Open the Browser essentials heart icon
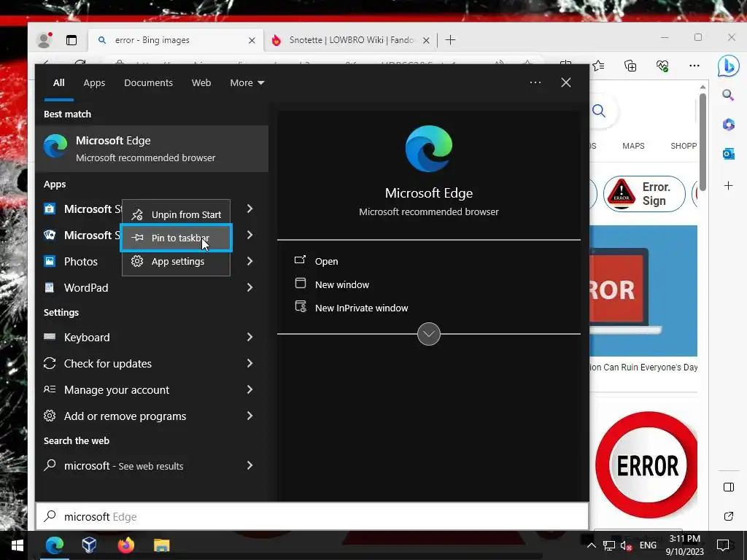Viewport: 747px width, 560px height. pos(662,66)
